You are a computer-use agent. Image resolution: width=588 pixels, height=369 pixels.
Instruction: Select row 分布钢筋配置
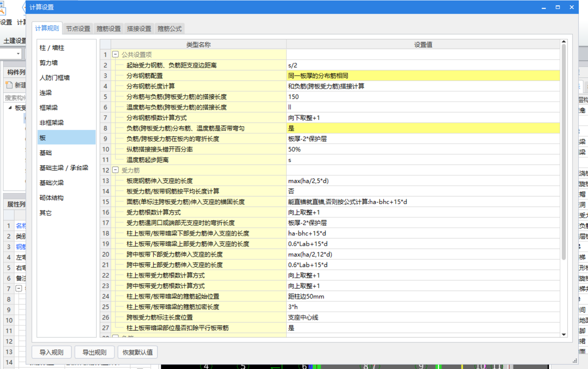[x=199, y=76]
